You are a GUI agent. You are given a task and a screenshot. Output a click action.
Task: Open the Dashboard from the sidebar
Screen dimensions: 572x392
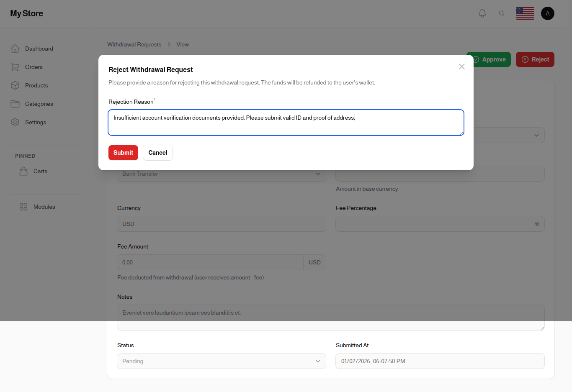[38, 49]
